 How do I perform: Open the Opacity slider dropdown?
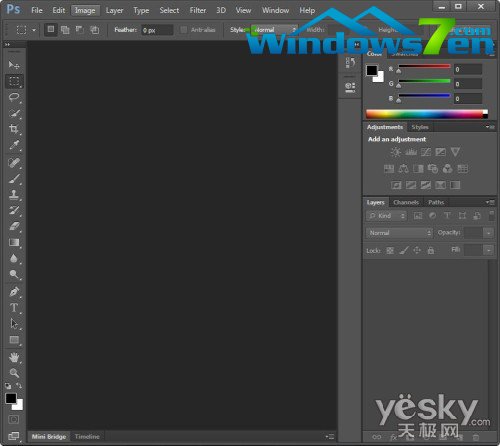click(488, 233)
